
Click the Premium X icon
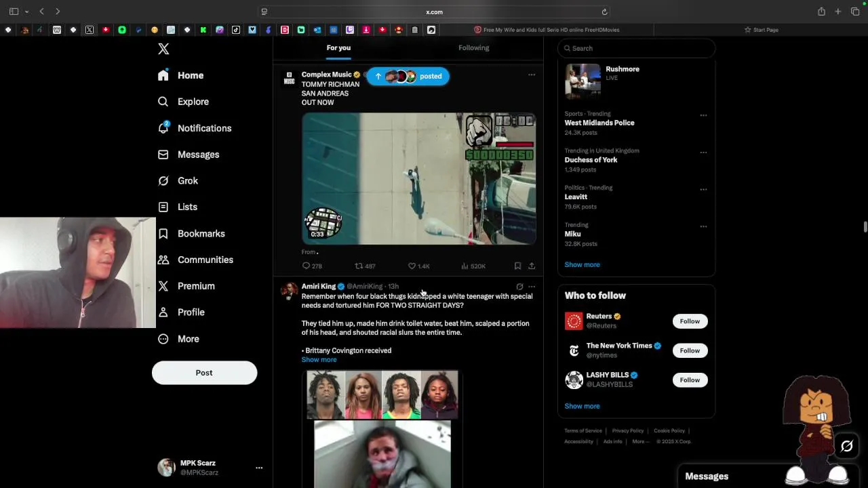pos(163,286)
